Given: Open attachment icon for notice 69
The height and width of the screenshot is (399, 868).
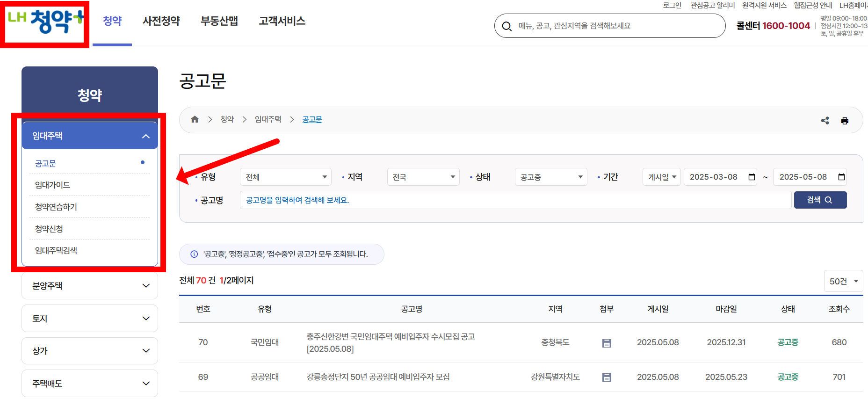Looking at the screenshot, I should [607, 377].
